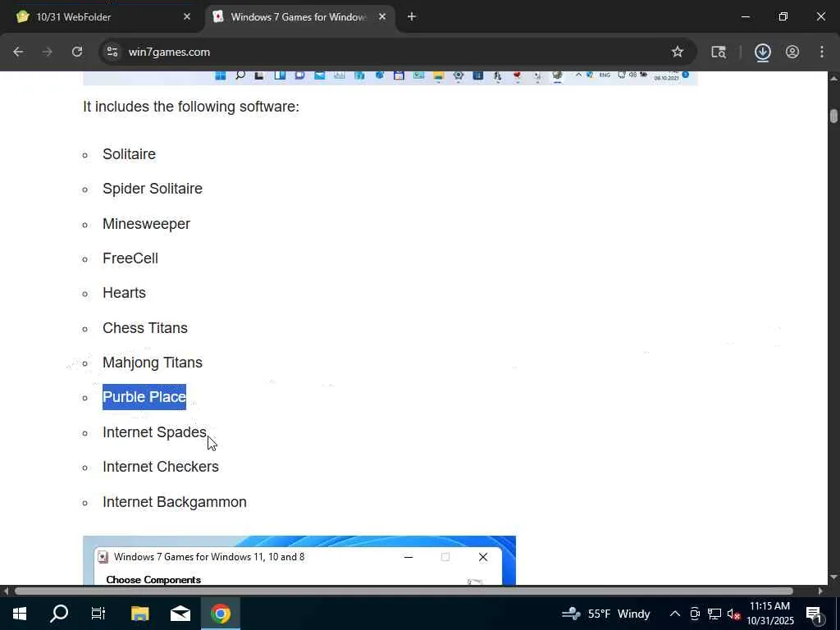
Task: Open the weather widget 55°F Windy
Action: click(x=605, y=614)
